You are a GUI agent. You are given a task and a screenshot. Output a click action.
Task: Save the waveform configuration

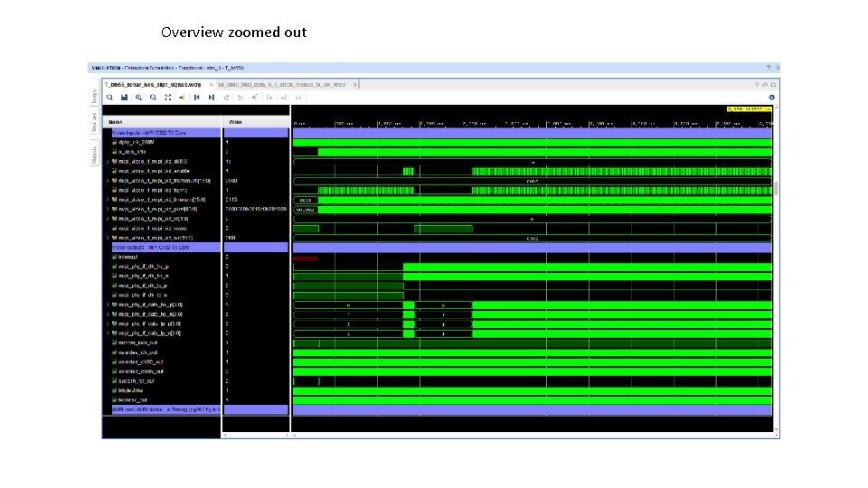coord(124,98)
